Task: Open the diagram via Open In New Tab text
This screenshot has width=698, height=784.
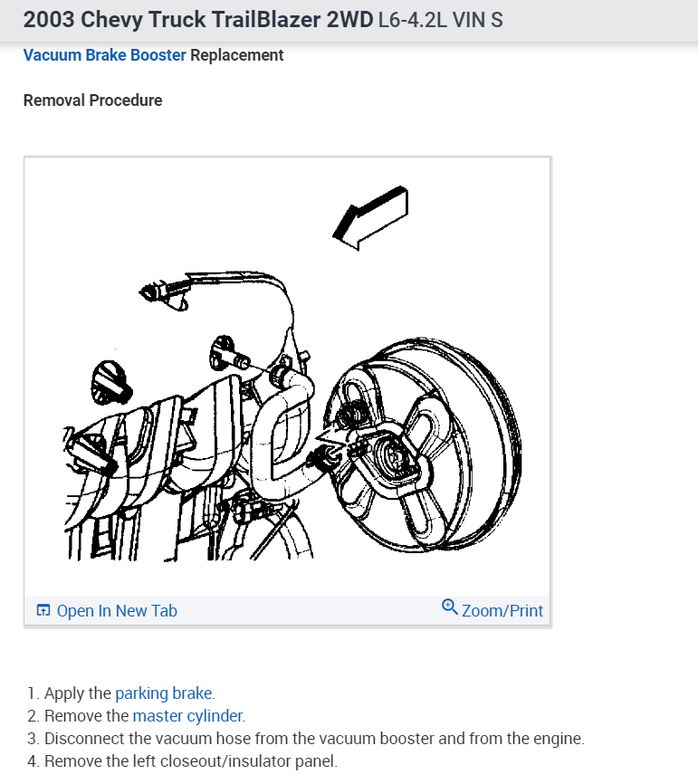Action: tap(117, 611)
